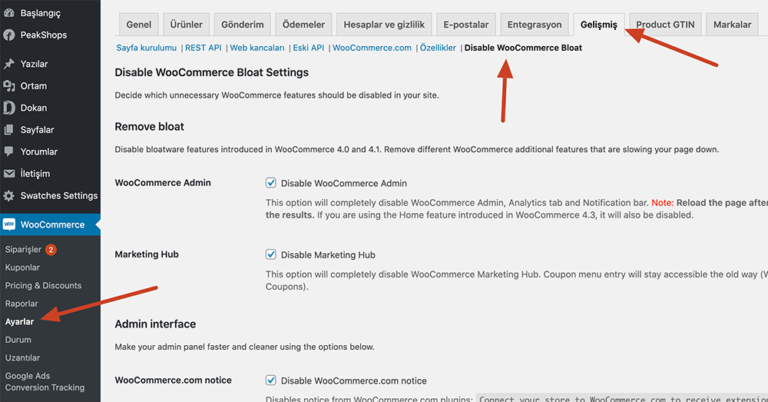
Task: Open Yorumlar comments icon
Action: [x=9, y=152]
